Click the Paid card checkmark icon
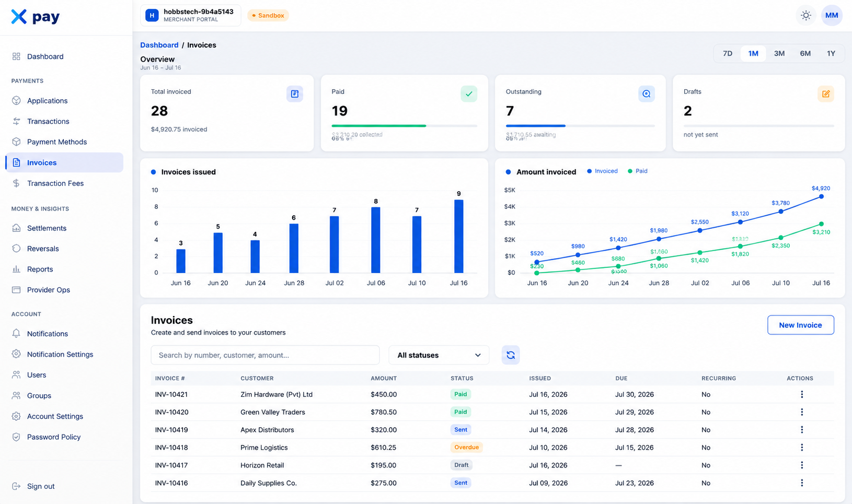This screenshot has width=852, height=504. [x=469, y=94]
